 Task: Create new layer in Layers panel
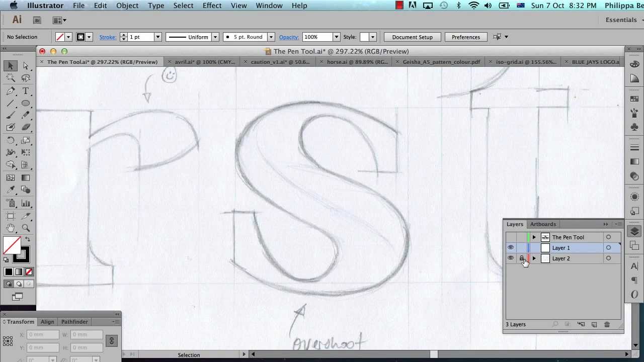click(594, 325)
